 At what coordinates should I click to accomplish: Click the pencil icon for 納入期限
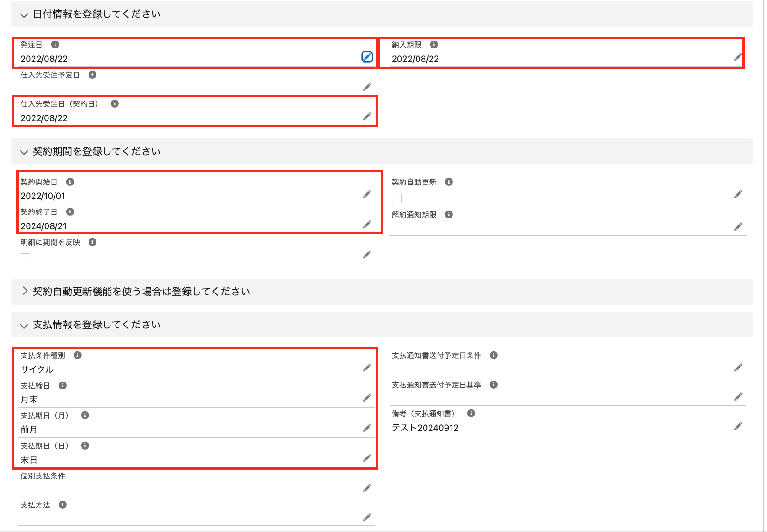coord(738,57)
